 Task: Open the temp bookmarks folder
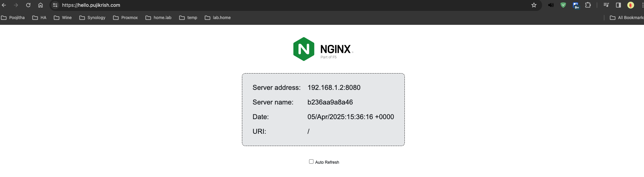[x=188, y=18]
